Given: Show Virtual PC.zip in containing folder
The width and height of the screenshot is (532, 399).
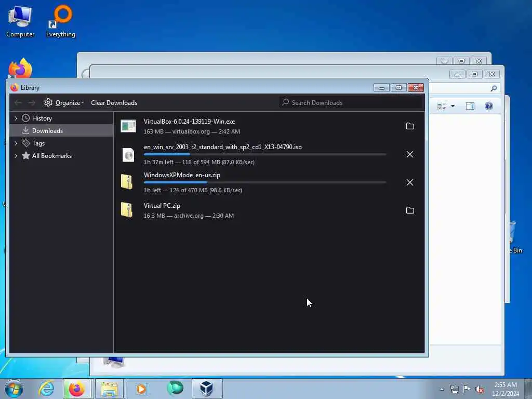Looking at the screenshot, I should [410, 210].
